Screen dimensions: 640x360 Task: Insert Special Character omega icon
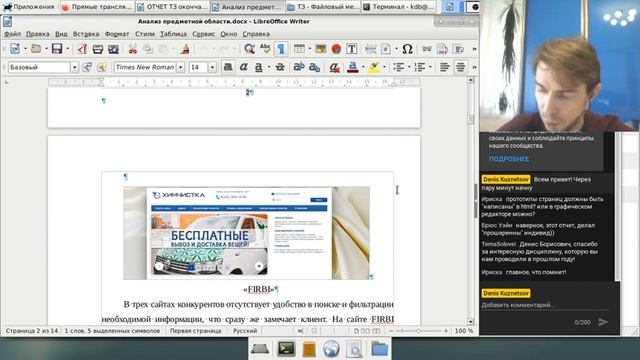[x=407, y=49]
